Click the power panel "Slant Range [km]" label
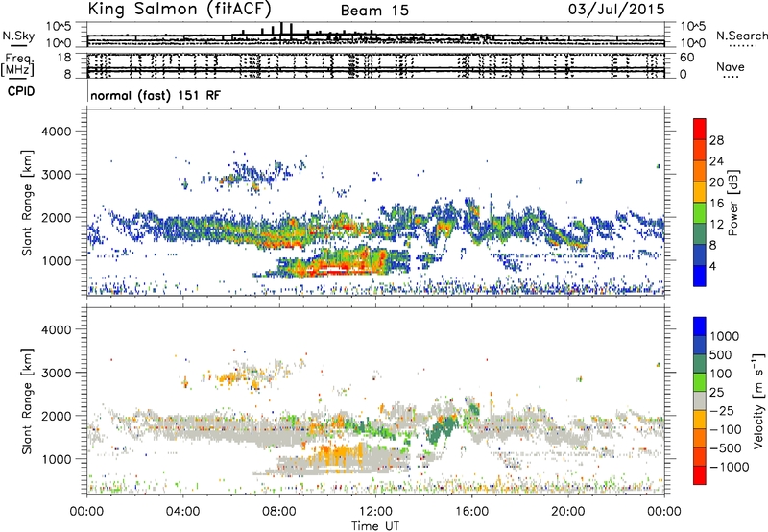This screenshot has height=532, width=768. pos(27,203)
